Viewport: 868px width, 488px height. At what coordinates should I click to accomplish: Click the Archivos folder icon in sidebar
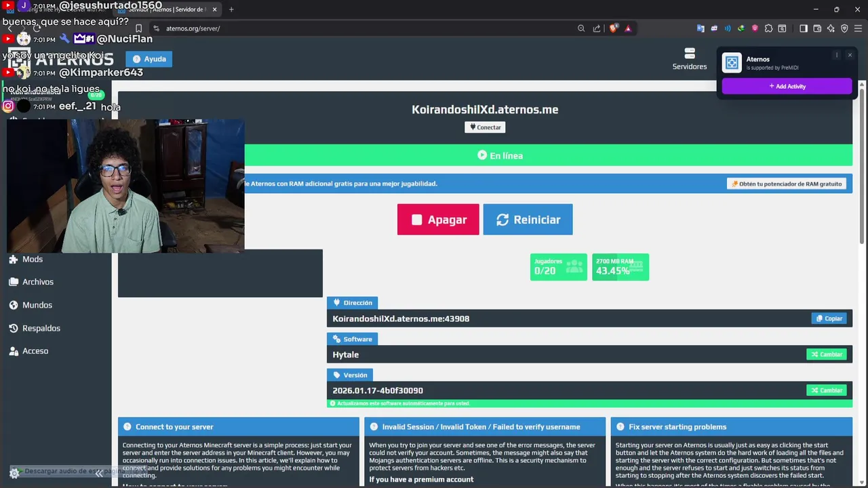click(x=14, y=282)
